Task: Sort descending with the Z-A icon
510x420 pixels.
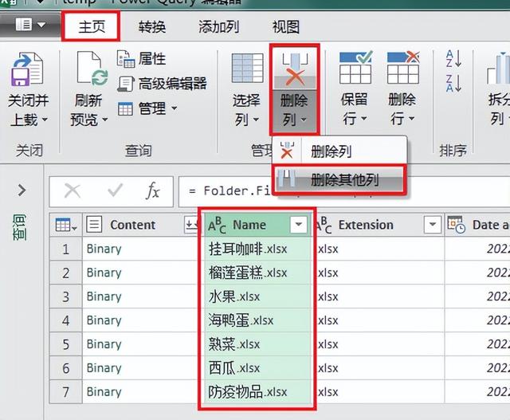Action: coord(453,82)
